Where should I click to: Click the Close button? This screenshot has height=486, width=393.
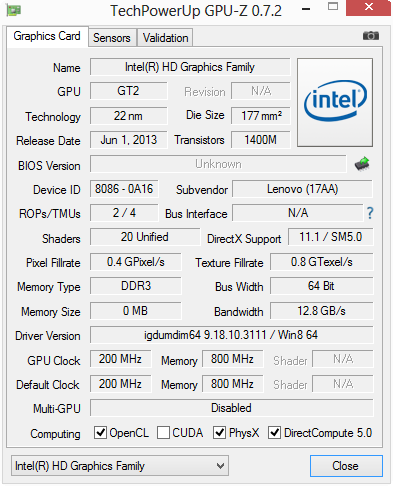tap(346, 466)
